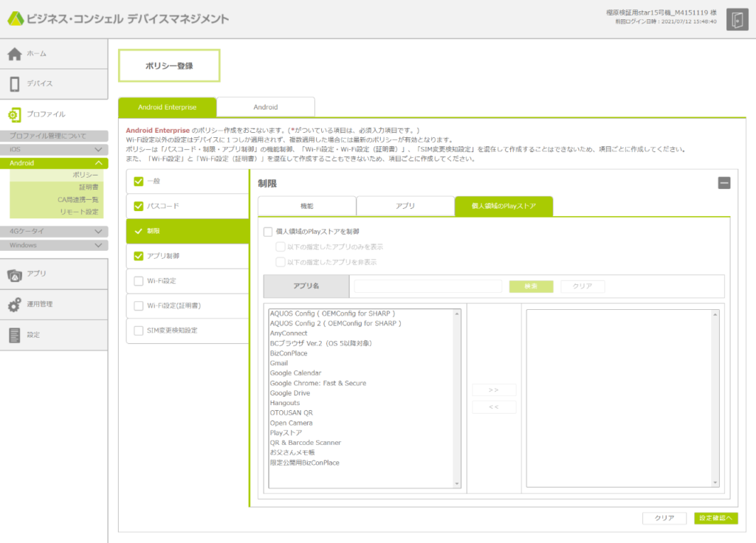Open the Devices section icon
756x543 pixels.
[x=15, y=84]
